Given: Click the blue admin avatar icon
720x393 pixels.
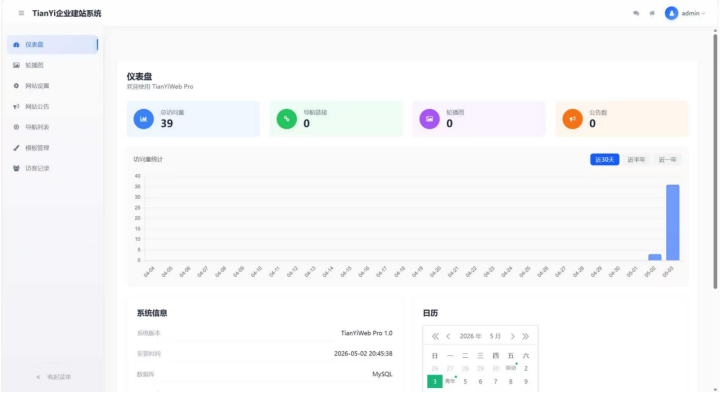Looking at the screenshot, I should 671,13.
